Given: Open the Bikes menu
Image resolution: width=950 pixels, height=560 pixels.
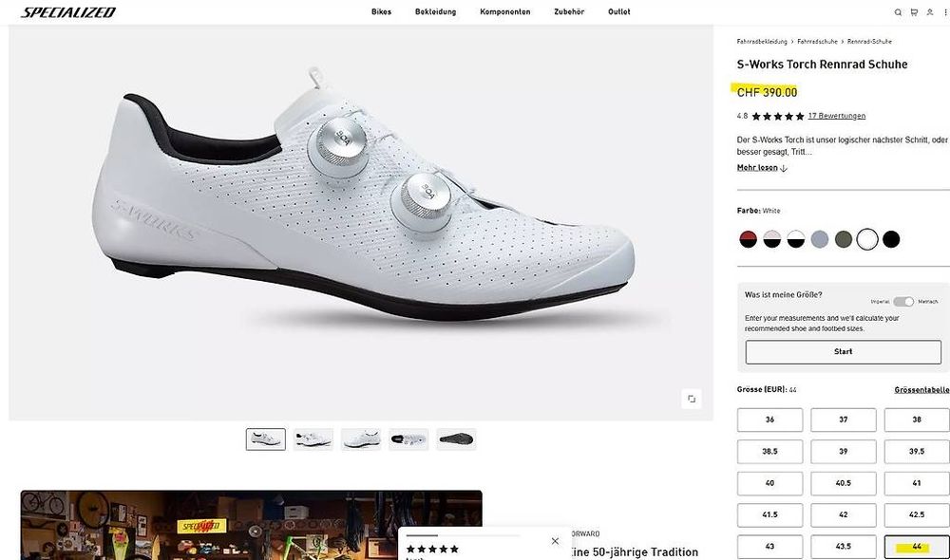Looking at the screenshot, I should (381, 12).
